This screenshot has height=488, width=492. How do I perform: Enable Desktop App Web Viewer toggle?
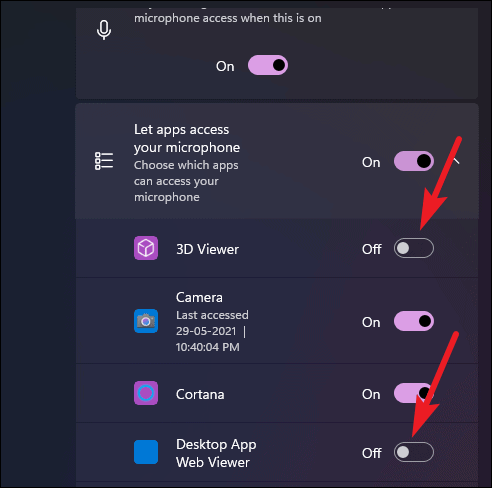(414, 452)
